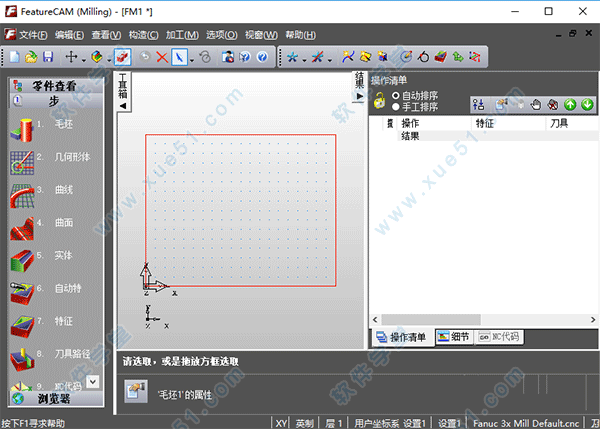
Task: Click the hand icon in operations toolbar
Action: coord(535,104)
